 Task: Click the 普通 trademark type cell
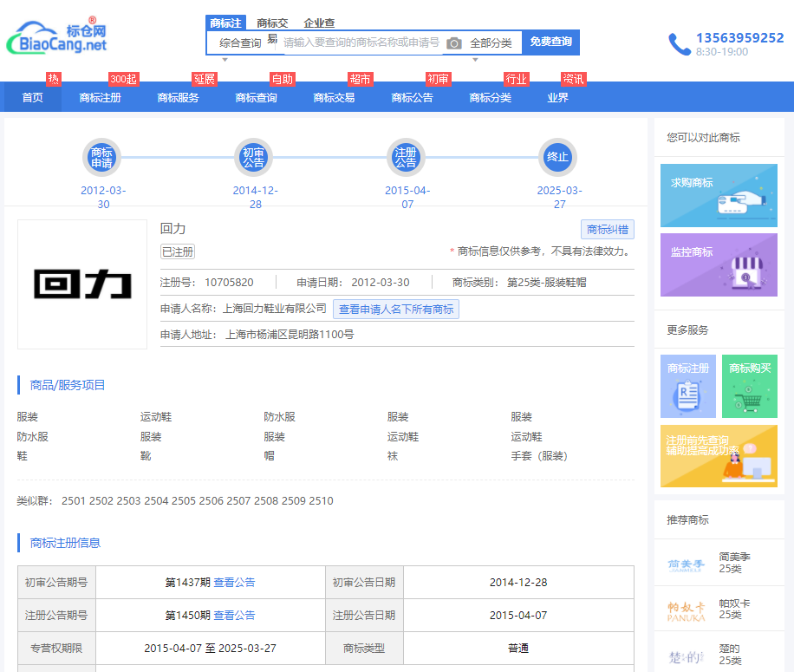[518, 649]
